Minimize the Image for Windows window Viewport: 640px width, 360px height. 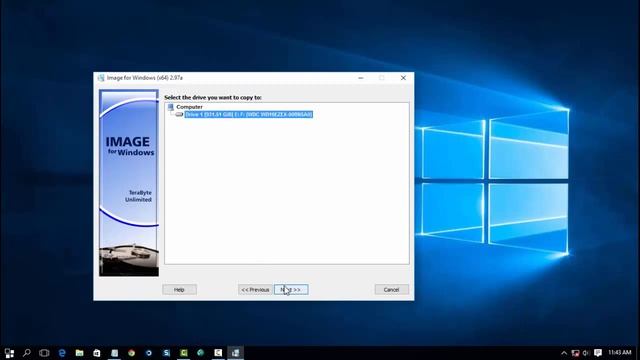click(361, 78)
